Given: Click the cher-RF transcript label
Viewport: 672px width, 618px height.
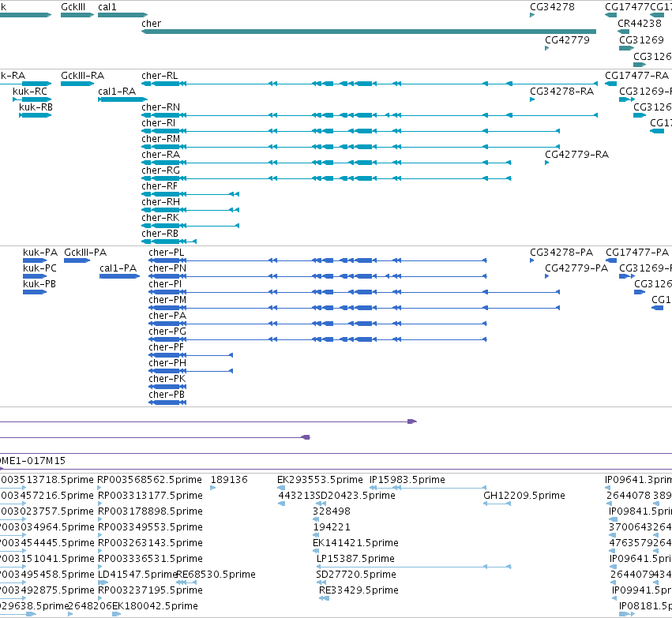Looking at the screenshot, I should 160,186.
